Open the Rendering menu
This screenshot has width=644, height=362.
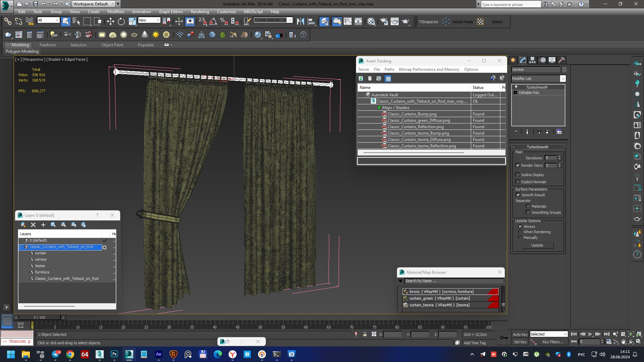(x=200, y=12)
